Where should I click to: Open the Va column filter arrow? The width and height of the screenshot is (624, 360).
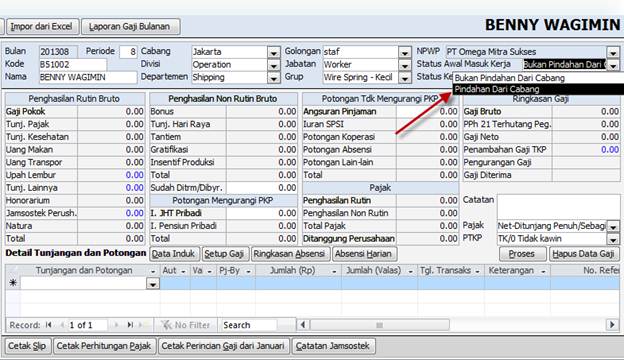(x=210, y=271)
